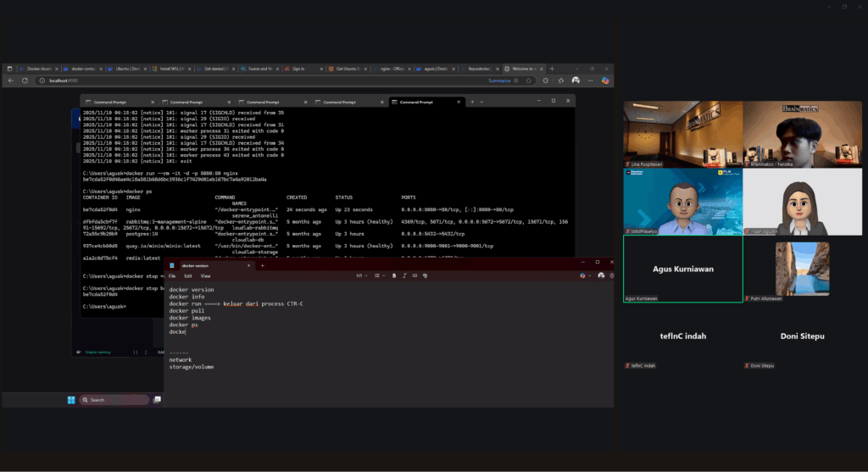Viewport: 868px width, 472px height.
Task: Select Agus Kurniawan participant tile
Action: pos(682,269)
